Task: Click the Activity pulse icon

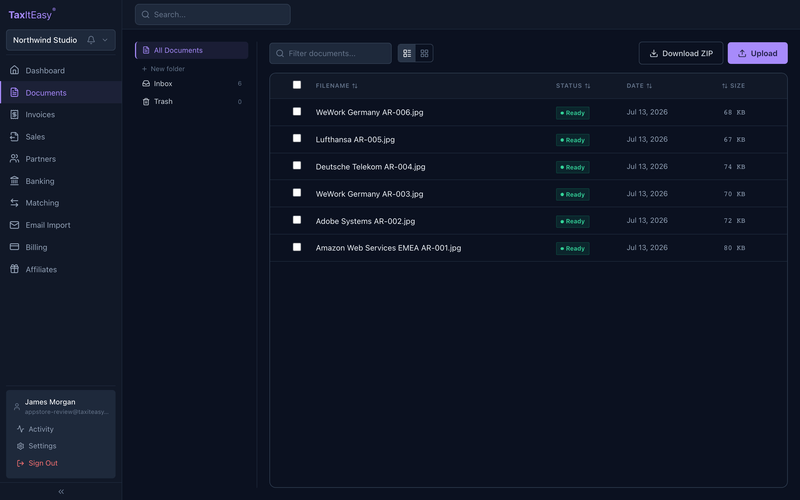Action: pyautogui.click(x=20, y=429)
